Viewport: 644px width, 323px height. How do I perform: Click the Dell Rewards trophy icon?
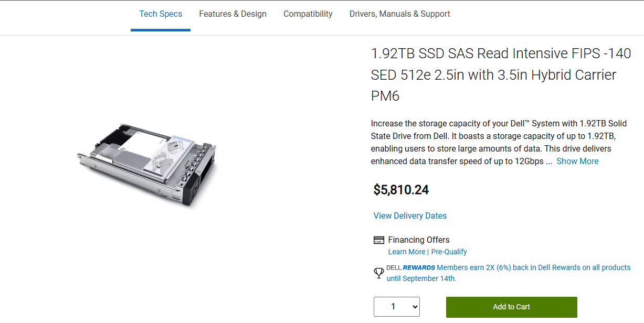378,273
